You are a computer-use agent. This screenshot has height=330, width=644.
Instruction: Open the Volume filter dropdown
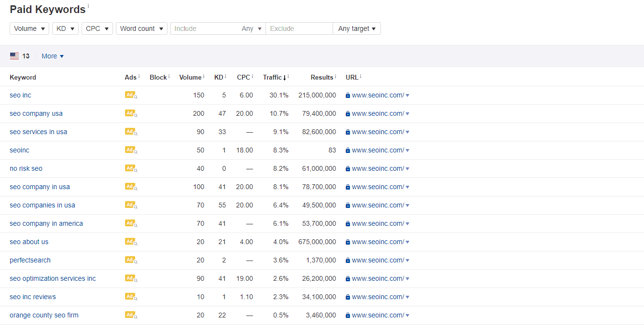(x=29, y=28)
